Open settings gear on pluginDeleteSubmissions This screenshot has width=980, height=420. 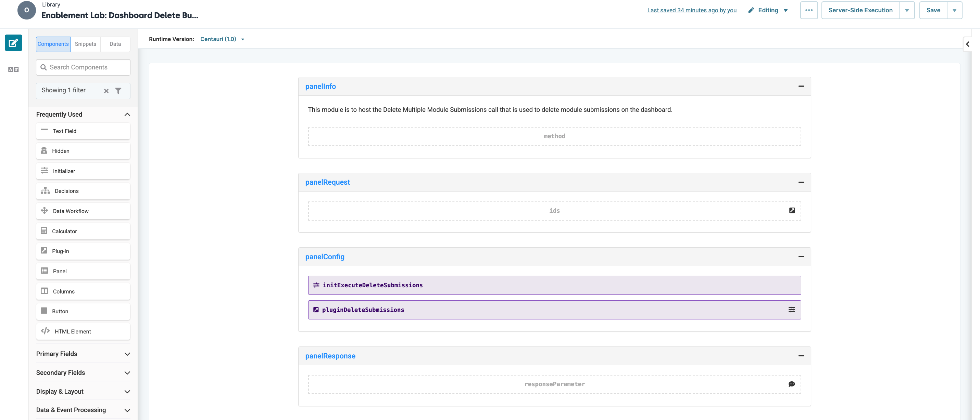tap(792, 310)
